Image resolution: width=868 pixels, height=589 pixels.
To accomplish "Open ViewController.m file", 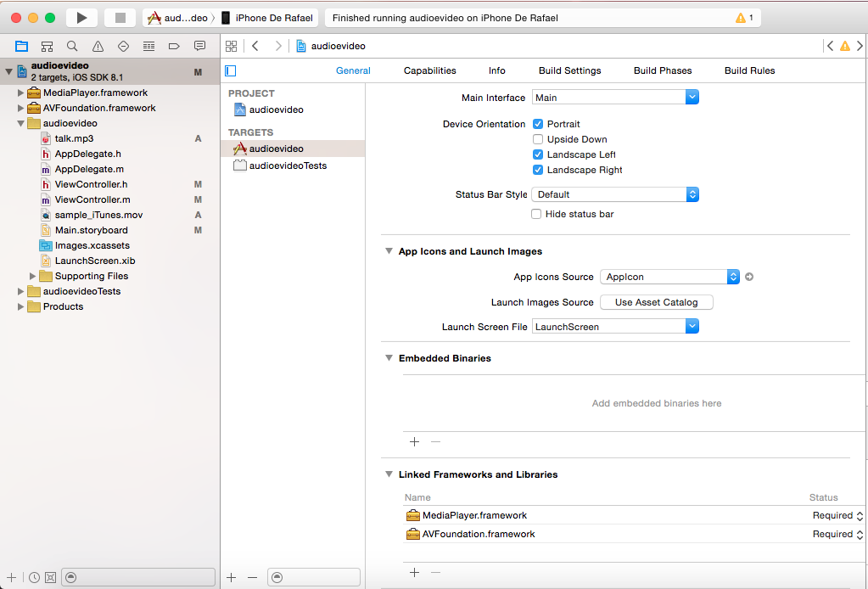I will pyautogui.click(x=110, y=199).
